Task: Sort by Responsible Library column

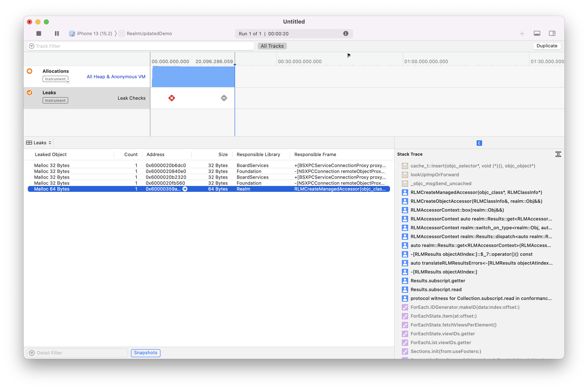Action: coord(258,154)
